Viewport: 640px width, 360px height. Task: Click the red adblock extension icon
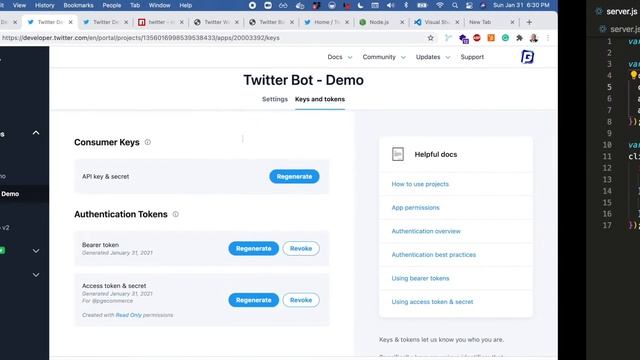[x=477, y=38]
